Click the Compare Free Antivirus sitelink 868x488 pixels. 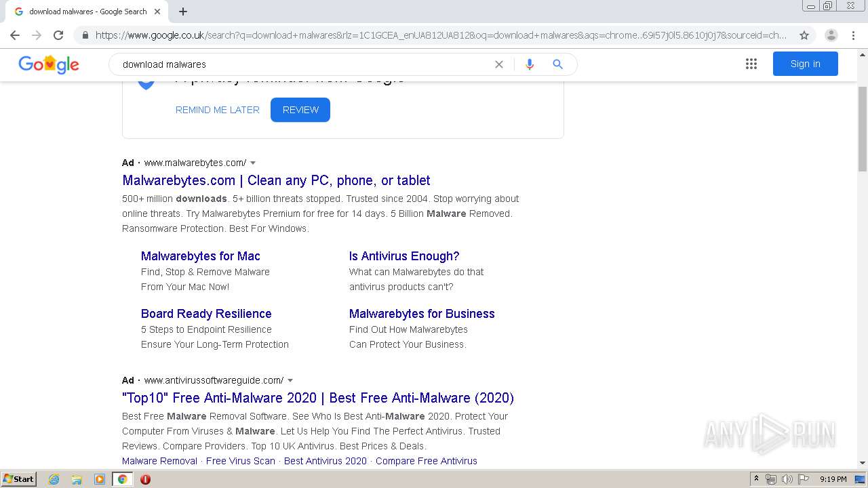(x=427, y=461)
